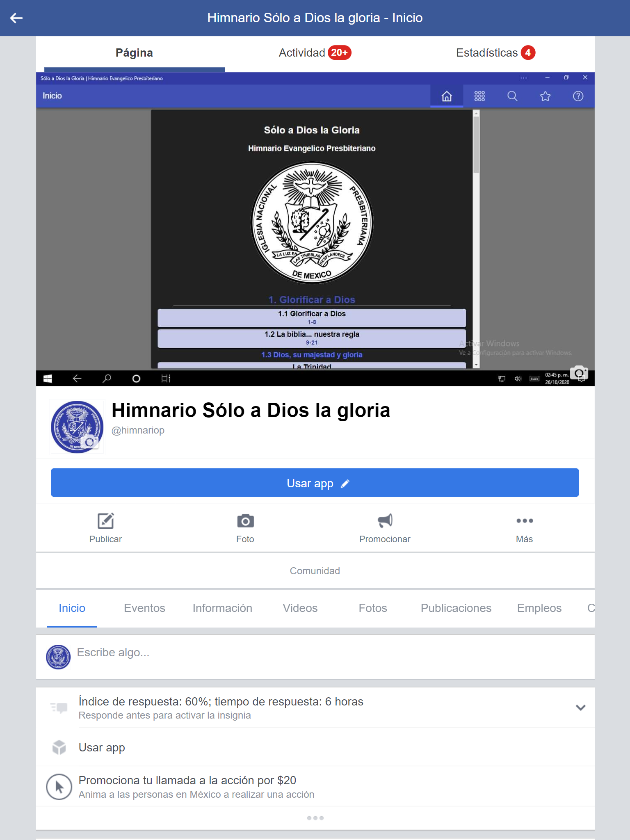The width and height of the screenshot is (630, 840).
Task: Switch to the Actividad tab
Action: point(315,53)
